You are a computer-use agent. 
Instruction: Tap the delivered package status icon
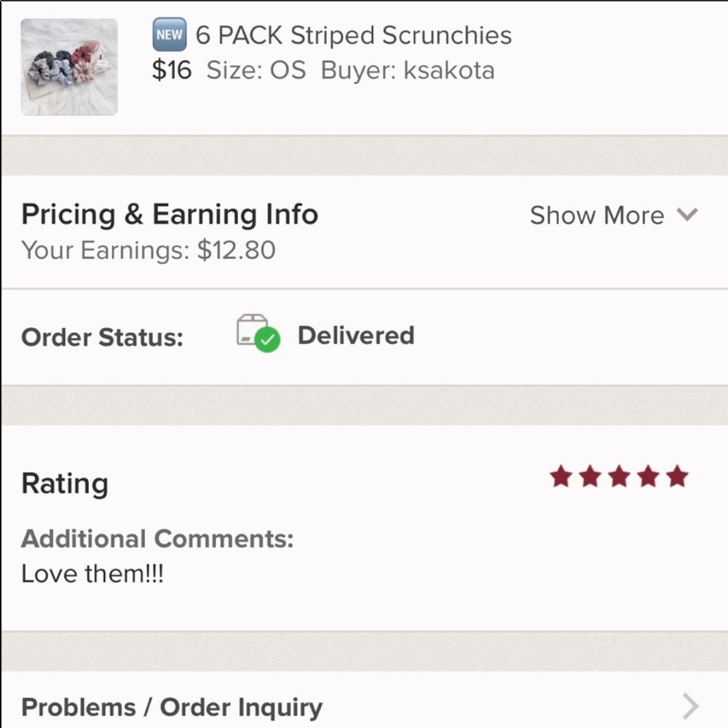click(x=258, y=333)
